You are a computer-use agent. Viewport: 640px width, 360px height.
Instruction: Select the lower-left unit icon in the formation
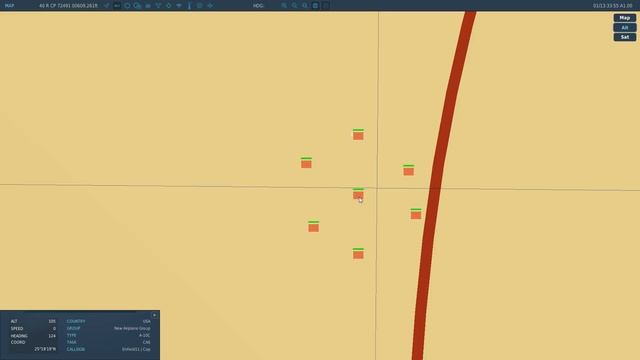click(313, 226)
